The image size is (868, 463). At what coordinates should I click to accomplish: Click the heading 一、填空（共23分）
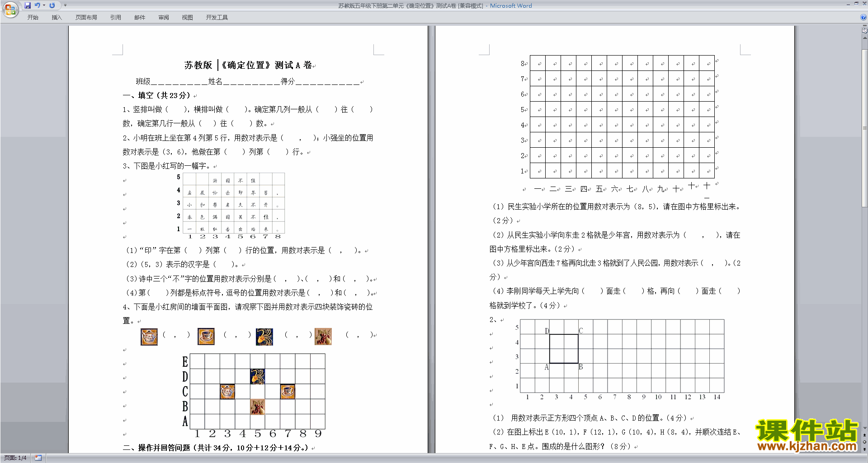pyautogui.click(x=157, y=95)
